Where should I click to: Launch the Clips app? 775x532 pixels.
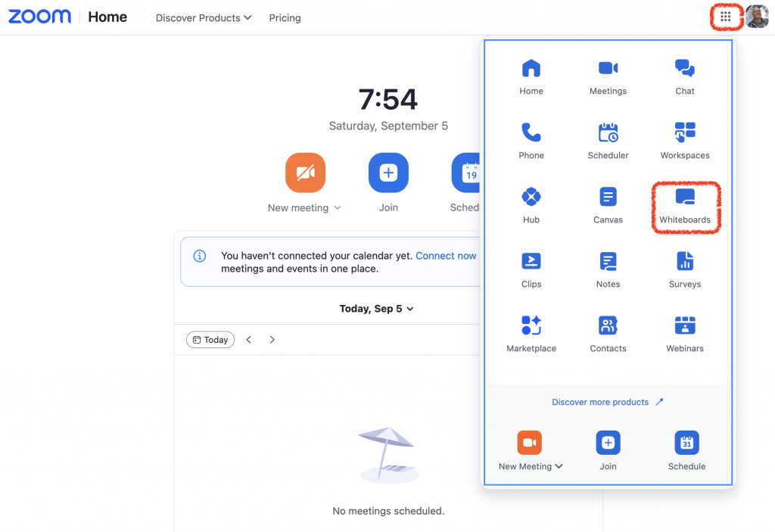531,269
